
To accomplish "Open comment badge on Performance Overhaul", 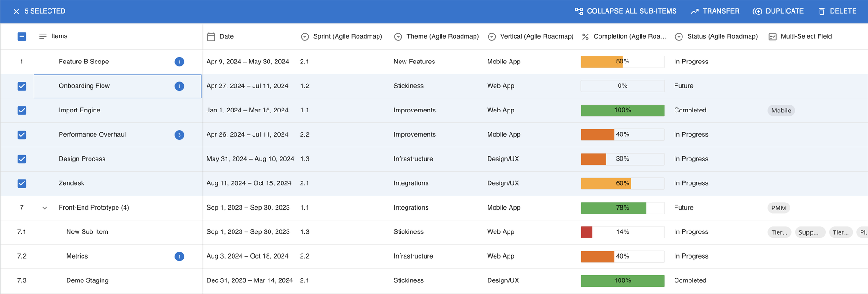I will [x=179, y=135].
